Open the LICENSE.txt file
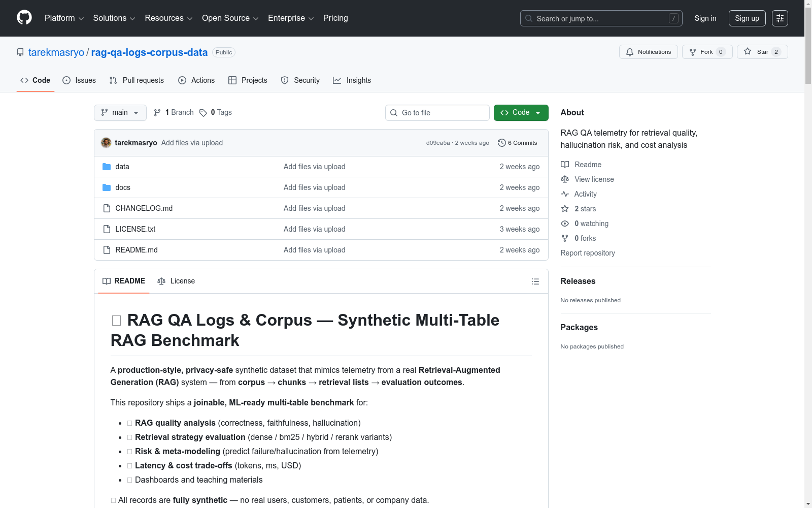This screenshot has height=508, width=812. (x=136, y=229)
